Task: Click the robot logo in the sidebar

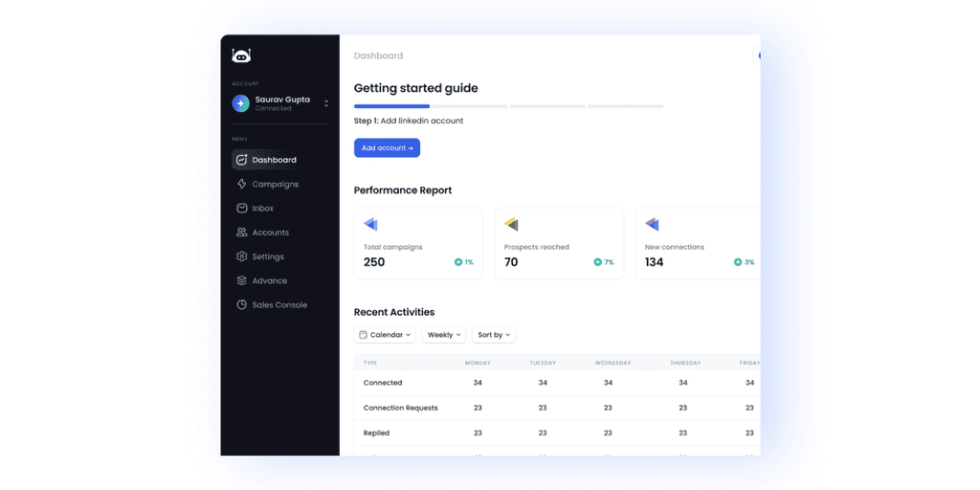Action: (x=241, y=56)
